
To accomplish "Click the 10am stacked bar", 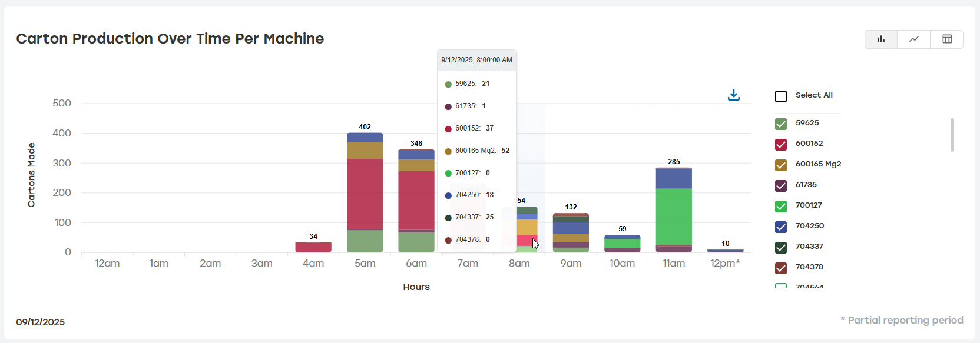I will (x=623, y=244).
